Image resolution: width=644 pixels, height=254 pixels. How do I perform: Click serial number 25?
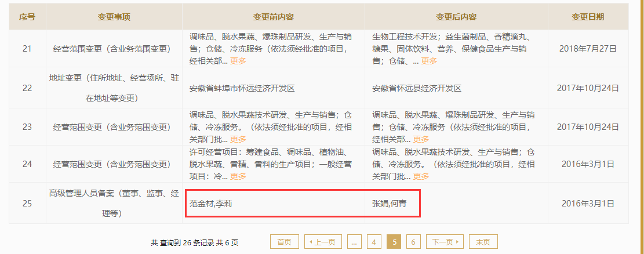coord(27,203)
